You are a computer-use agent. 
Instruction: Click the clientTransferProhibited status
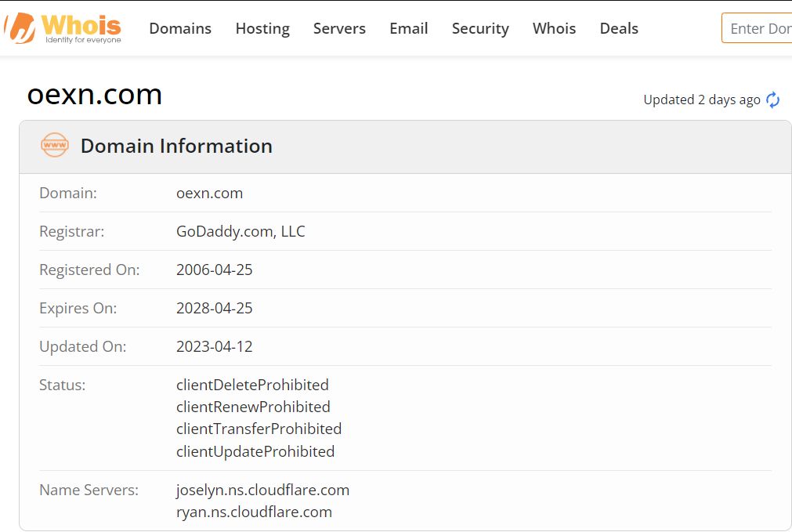(259, 429)
